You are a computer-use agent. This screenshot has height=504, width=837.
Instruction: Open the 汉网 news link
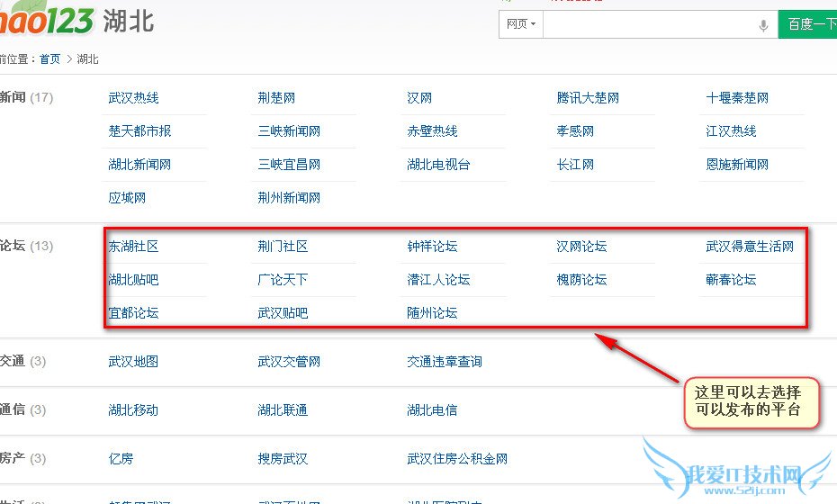(x=419, y=98)
